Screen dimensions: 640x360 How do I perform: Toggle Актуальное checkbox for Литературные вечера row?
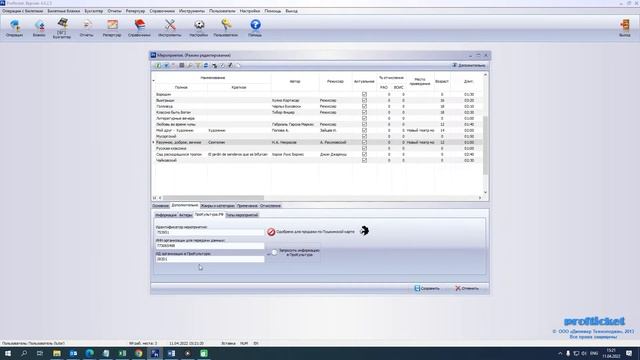point(364,118)
